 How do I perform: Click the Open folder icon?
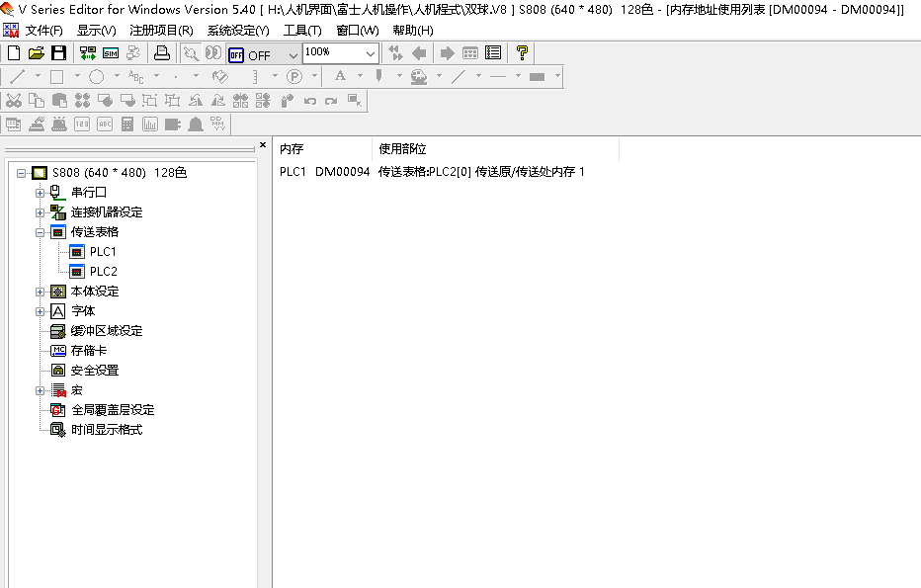37,53
